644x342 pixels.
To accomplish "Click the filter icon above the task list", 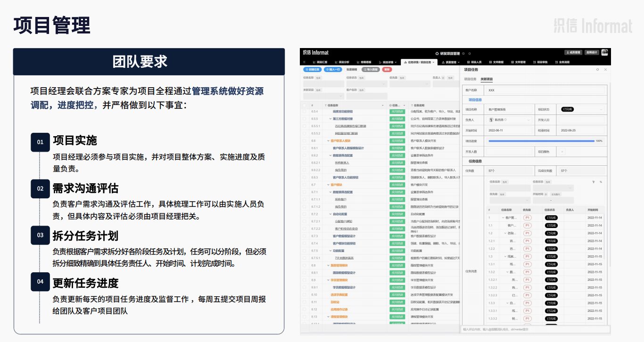I will [x=594, y=182].
